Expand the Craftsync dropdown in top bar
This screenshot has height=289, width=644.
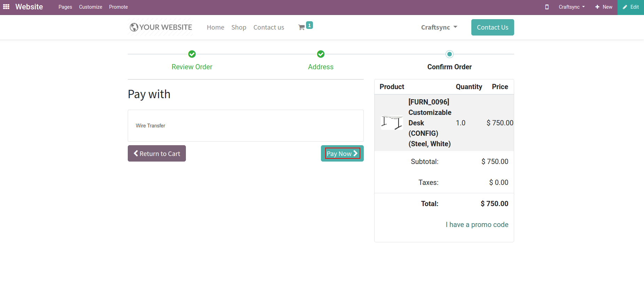(572, 7)
